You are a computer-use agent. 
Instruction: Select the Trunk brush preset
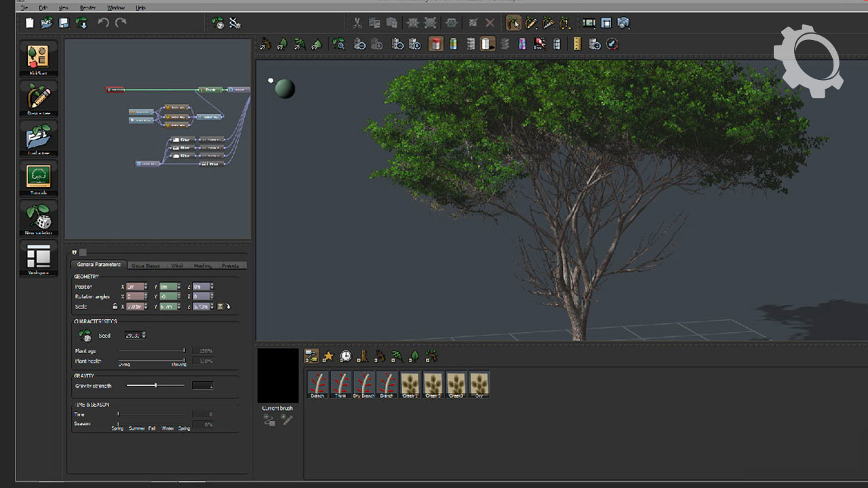340,384
